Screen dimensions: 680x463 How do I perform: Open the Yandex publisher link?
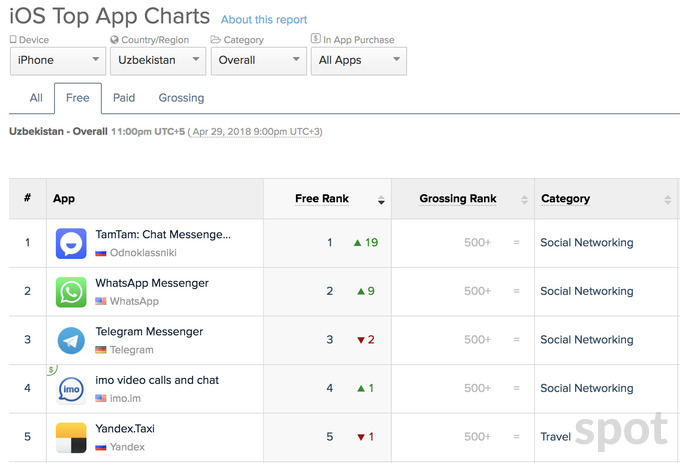point(127,447)
